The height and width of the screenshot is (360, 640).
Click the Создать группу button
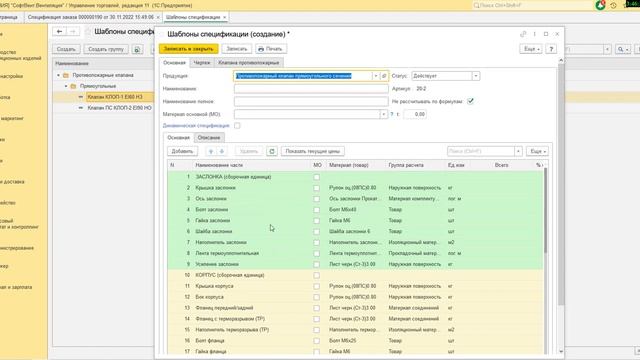click(106, 49)
